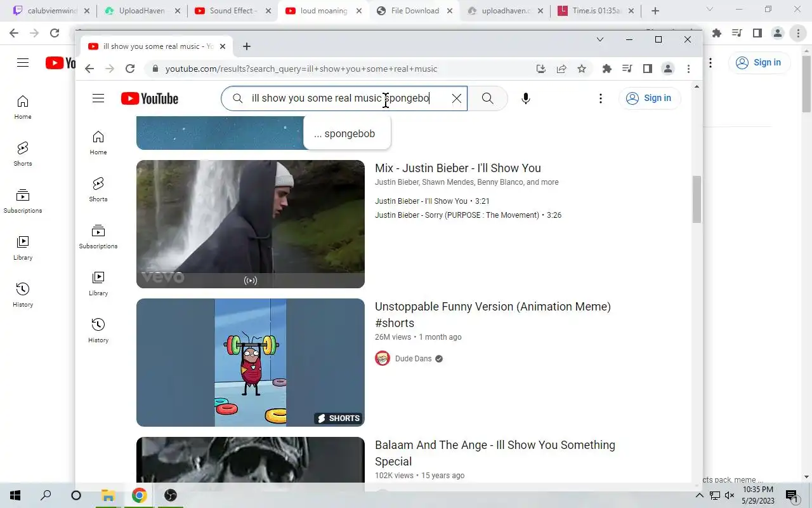Open the profile avatar in front window toolbar

(667, 69)
